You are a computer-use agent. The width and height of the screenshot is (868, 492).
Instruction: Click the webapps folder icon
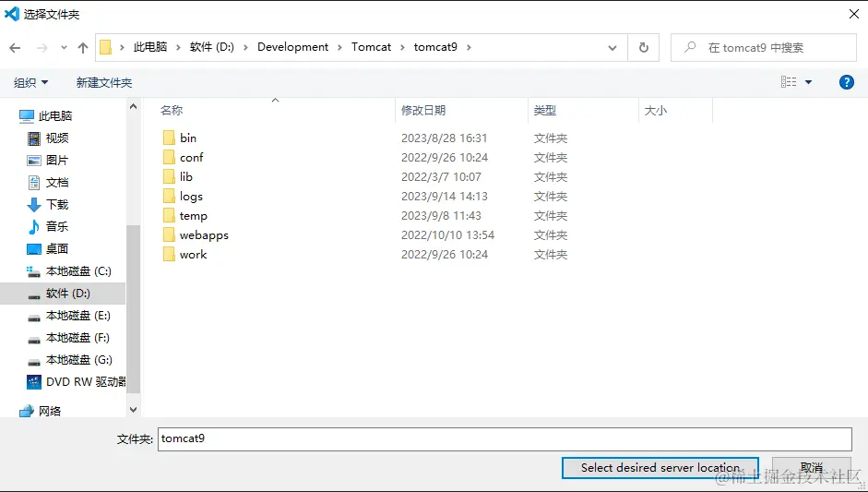169,234
